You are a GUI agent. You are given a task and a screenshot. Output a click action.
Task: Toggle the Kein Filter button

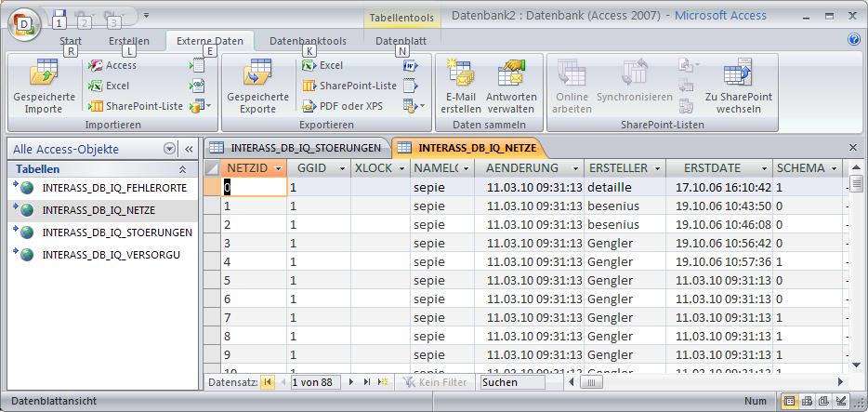tap(434, 382)
